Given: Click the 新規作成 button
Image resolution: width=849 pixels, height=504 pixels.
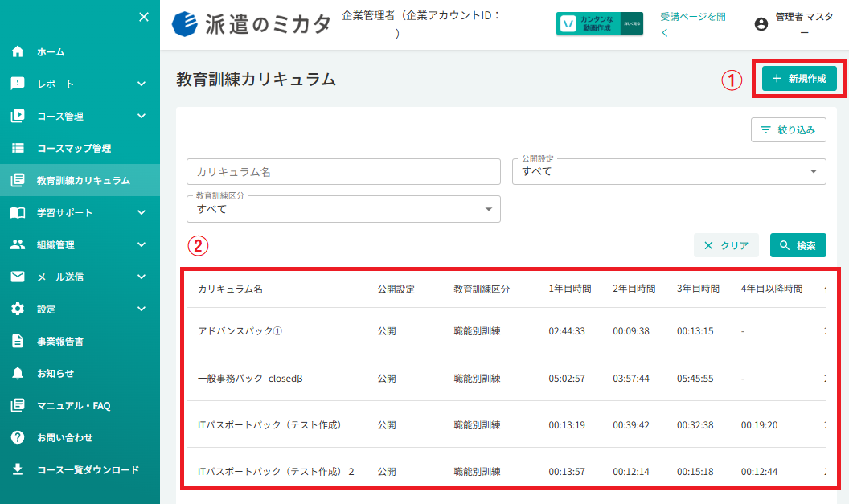Looking at the screenshot, I should click(x=799, y=79).
